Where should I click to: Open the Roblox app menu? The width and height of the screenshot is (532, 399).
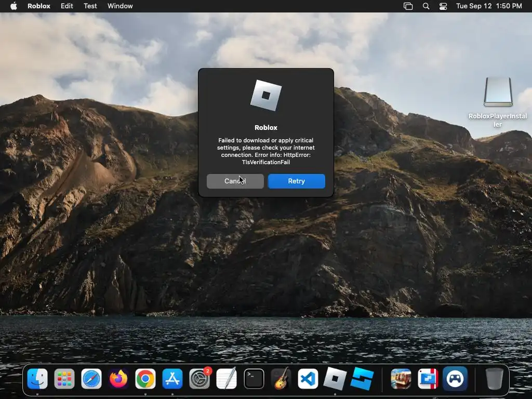(x=38, y=6)
